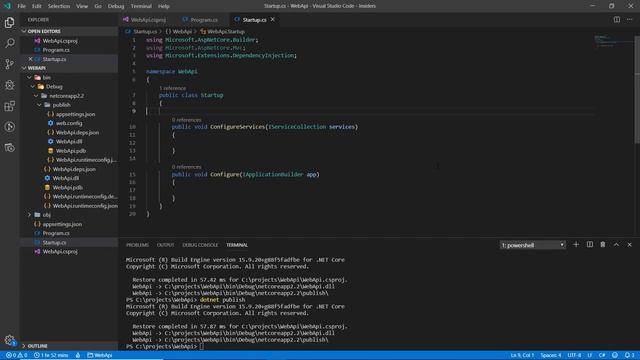The image size is (640, 360).
Task: Change end of line sequence LF
Action: click(589, 355)
